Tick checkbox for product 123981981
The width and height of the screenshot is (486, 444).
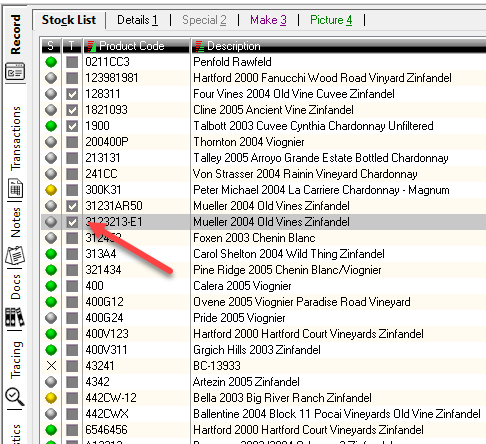click(x=72, y=78)
